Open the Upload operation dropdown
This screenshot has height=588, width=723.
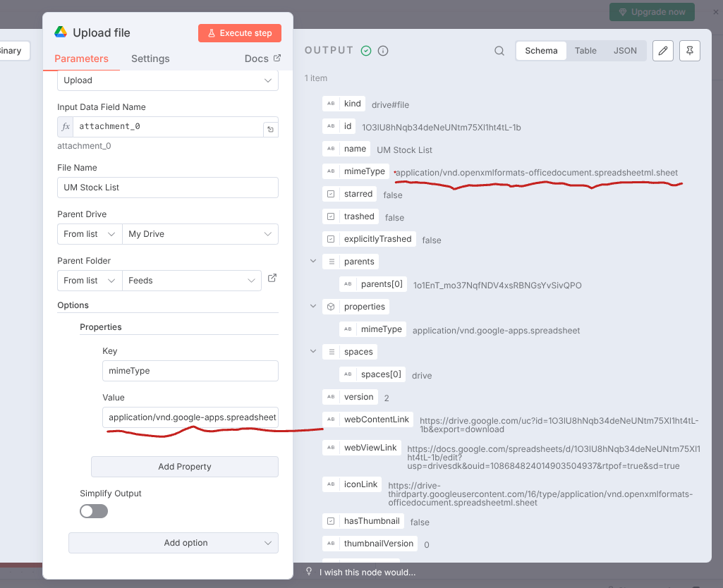[167, 80]
